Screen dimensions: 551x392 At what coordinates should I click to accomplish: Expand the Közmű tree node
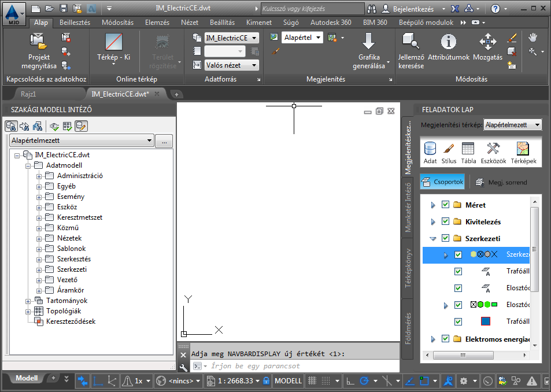coord(39,228)
